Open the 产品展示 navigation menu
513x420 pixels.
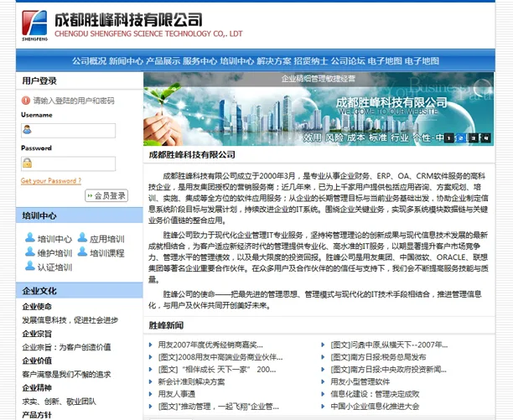tap(163, 61)
